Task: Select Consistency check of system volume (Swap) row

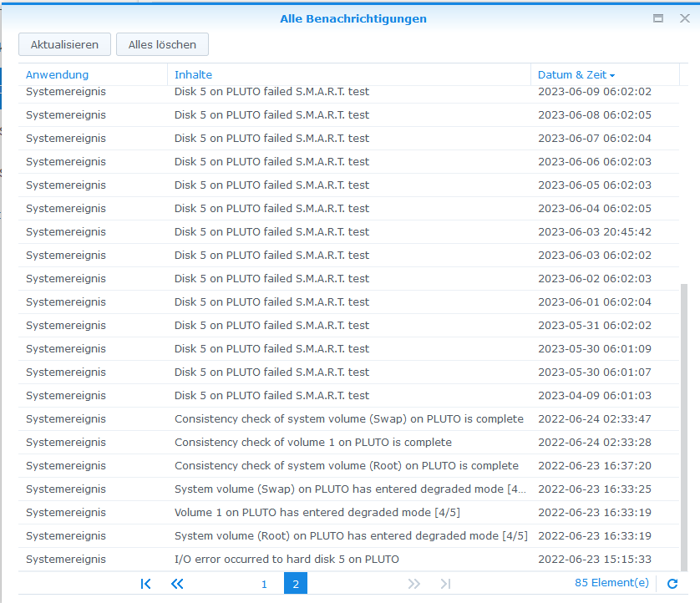Action: 348,419
